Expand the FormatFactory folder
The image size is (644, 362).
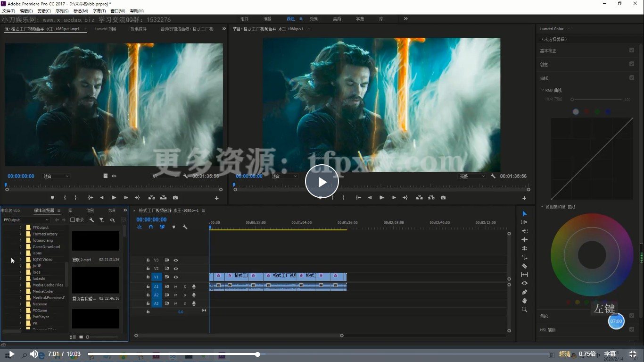coord(20,234)
